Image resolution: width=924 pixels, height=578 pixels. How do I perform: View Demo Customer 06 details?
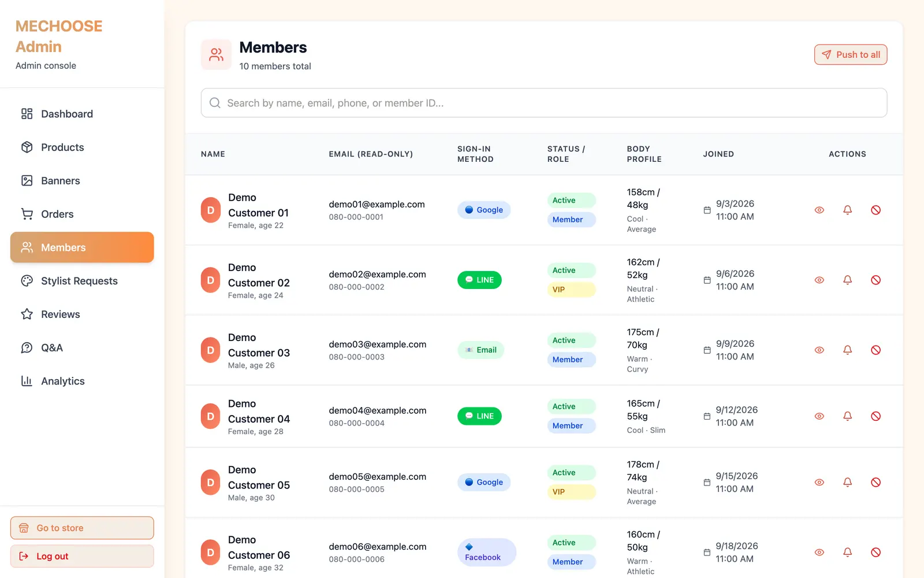tap(819, 552)
